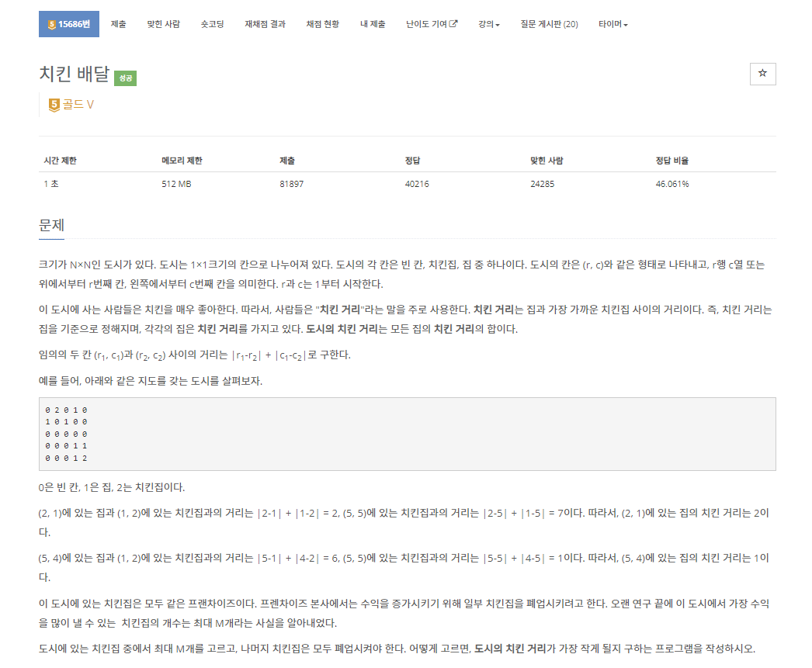Click the 정답 count 40216 link
The height and width of the screenshot is (668, 812).
click(417, 184)
